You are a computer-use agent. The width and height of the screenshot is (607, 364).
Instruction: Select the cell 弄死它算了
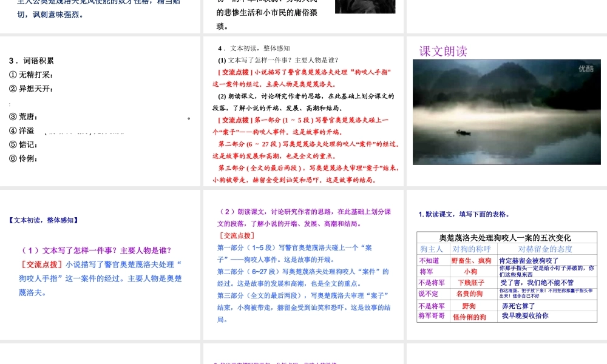[518, 306]
